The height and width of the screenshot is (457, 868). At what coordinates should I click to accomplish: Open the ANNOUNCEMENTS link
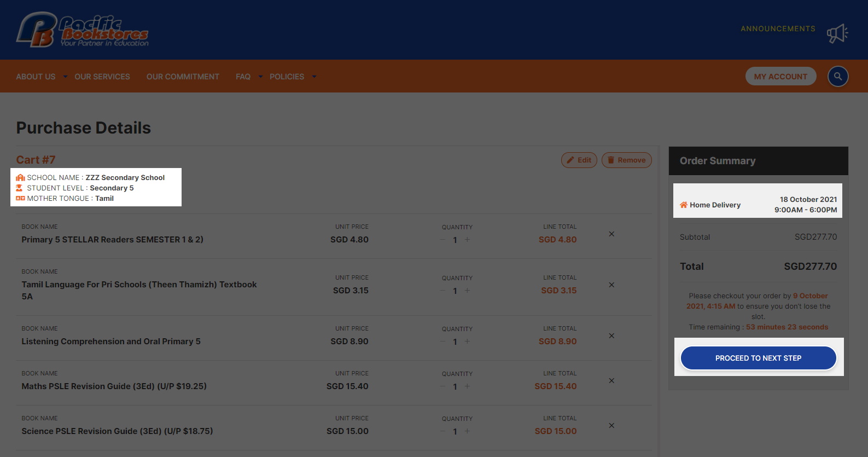778,28
